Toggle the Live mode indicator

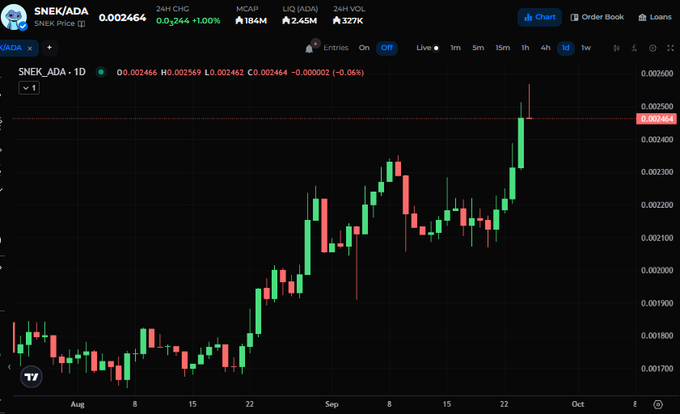[x=428, y=48]
